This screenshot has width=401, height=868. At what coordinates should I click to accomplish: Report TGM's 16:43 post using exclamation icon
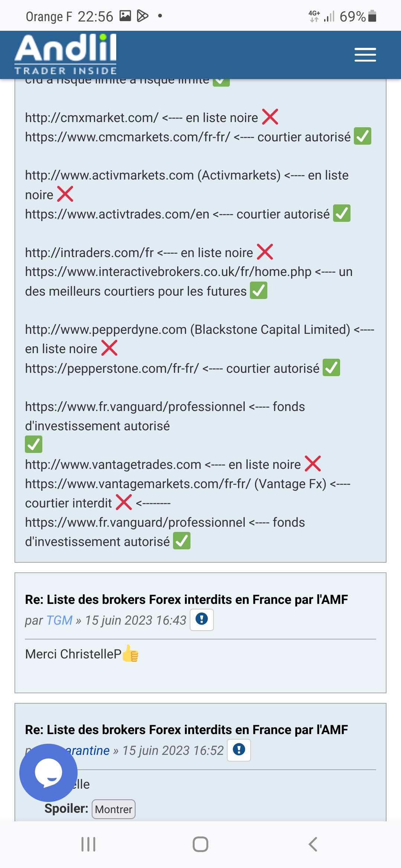(202, 619)
